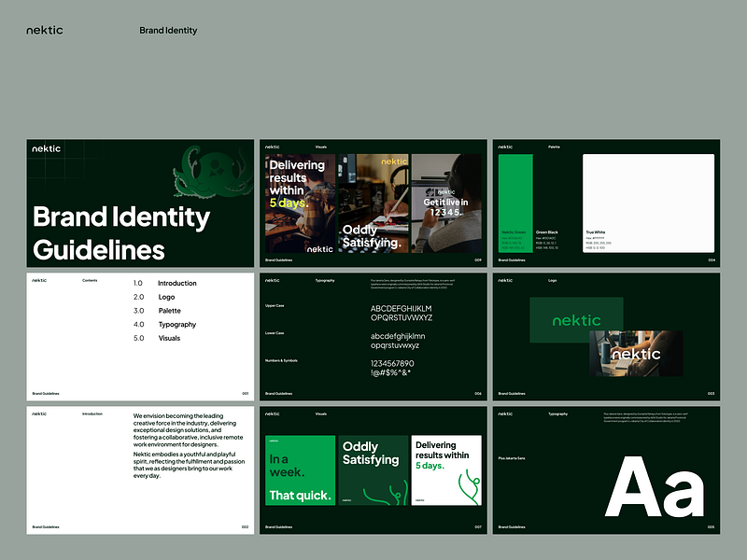Click the Palette section label
The height and width of the screenshot is (560, 747).
pyautogui.click(x=554, y=147)
